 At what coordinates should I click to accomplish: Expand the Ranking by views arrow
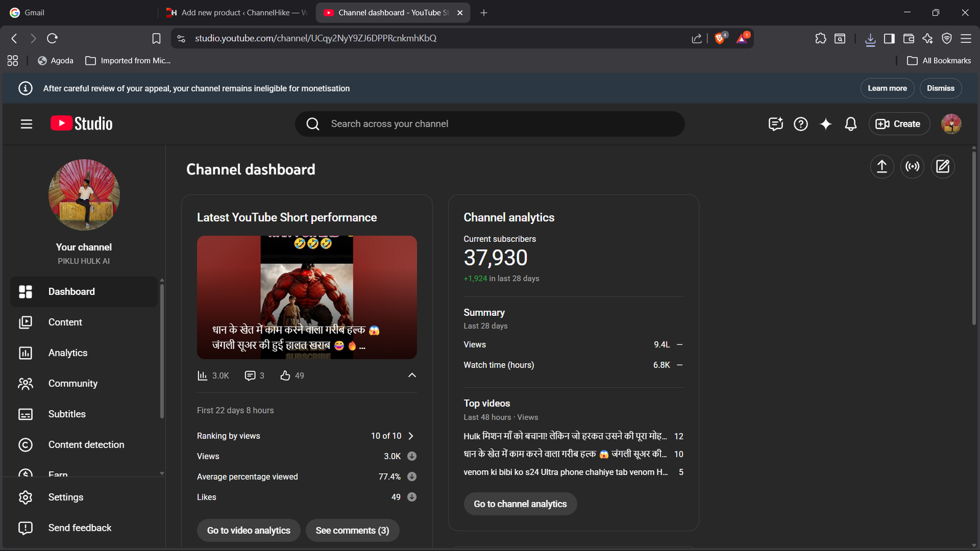(411, 436)
